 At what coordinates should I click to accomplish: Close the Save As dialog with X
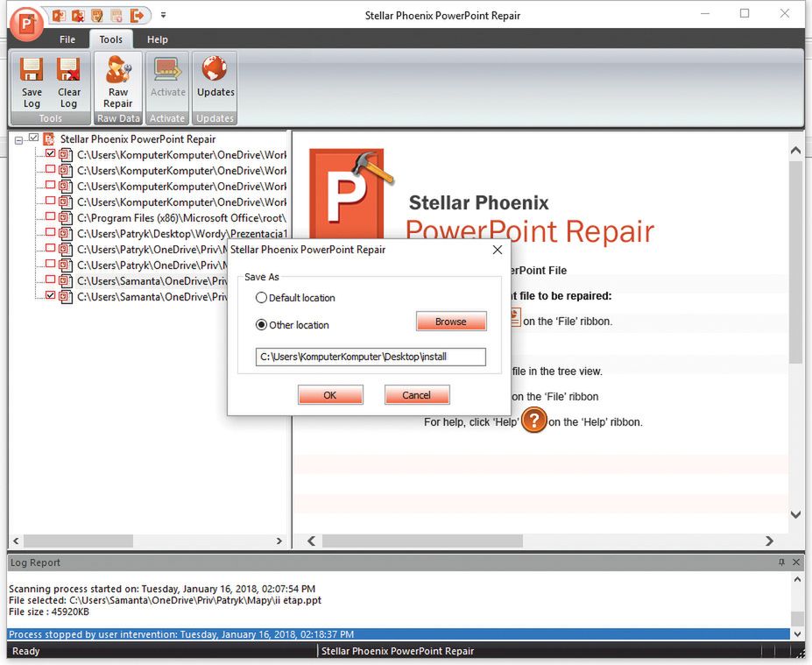coord(498,251)
